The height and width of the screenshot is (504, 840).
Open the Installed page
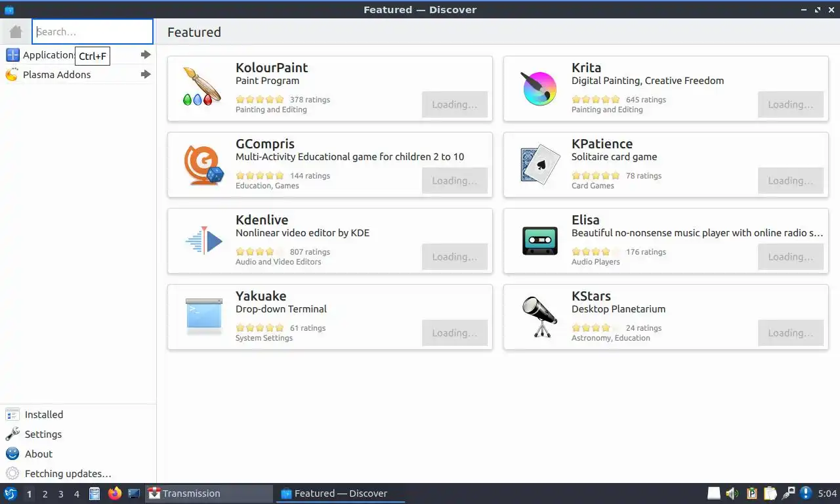click(x=78, y=415)
